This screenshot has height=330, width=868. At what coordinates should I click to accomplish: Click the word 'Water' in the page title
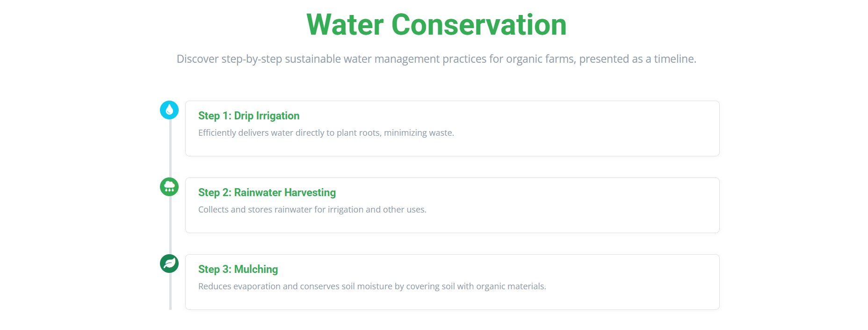345,25
